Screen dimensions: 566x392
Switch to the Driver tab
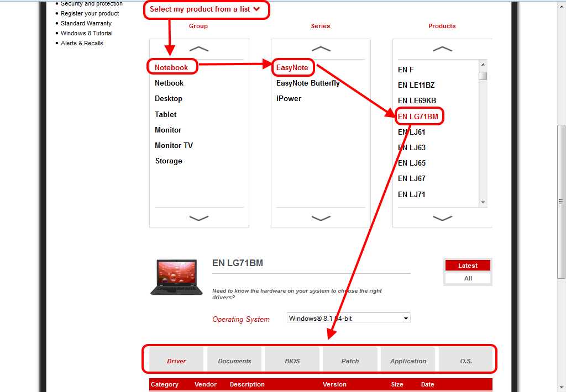[176, 359]
